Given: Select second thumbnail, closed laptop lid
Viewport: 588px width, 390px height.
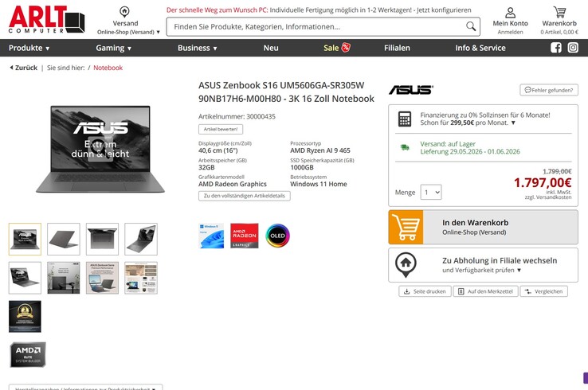Looking at the screenshot, I should click(x=64, y=239).
